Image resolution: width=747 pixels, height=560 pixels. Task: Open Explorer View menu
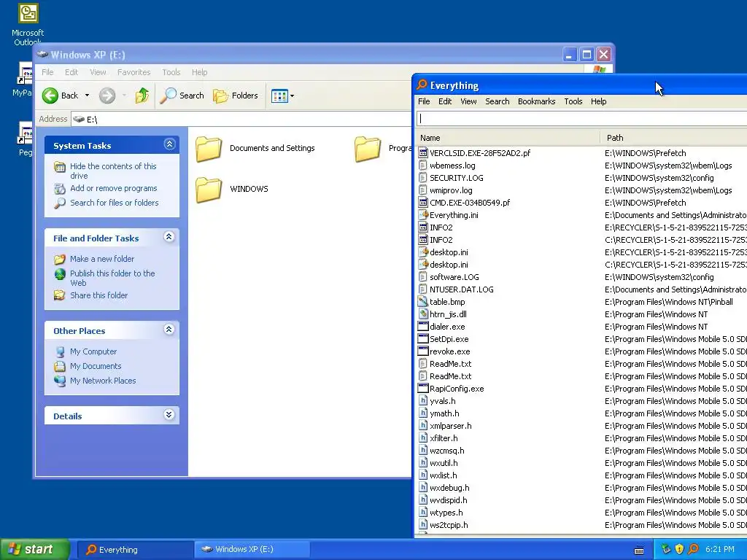click(98, 72)
